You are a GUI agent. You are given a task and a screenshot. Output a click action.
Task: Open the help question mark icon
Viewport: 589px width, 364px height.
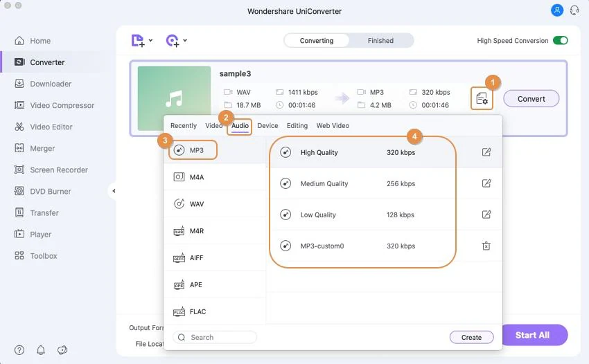pos(19,350)
